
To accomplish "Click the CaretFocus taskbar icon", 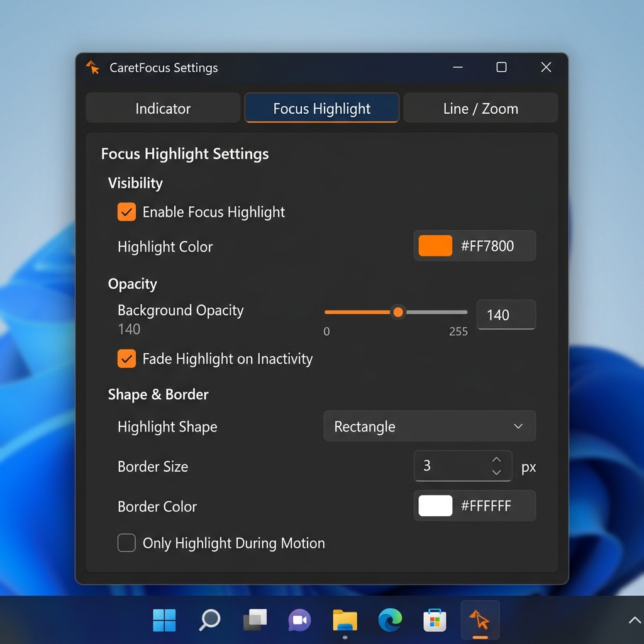I will (480, 619).
